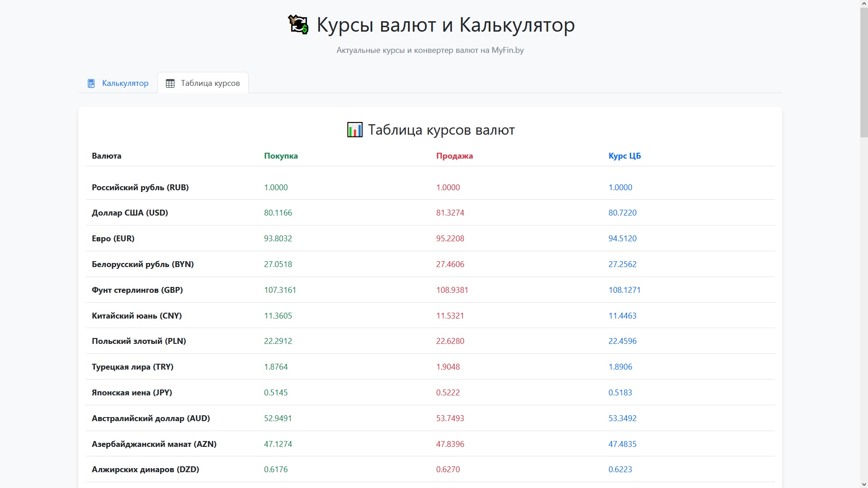Click Турецкая лира (TRY) row label
The height and width of the screenshot is (488, 868).
(132, 367)
